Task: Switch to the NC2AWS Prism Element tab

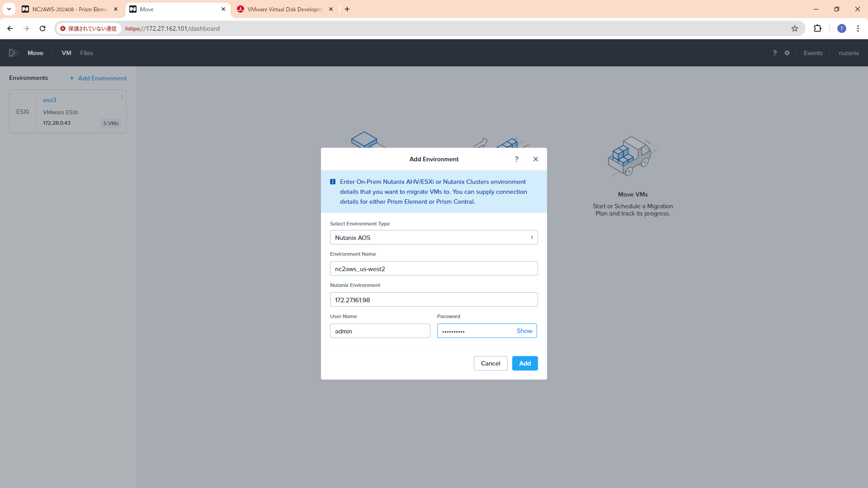Action: coord(70,9)
